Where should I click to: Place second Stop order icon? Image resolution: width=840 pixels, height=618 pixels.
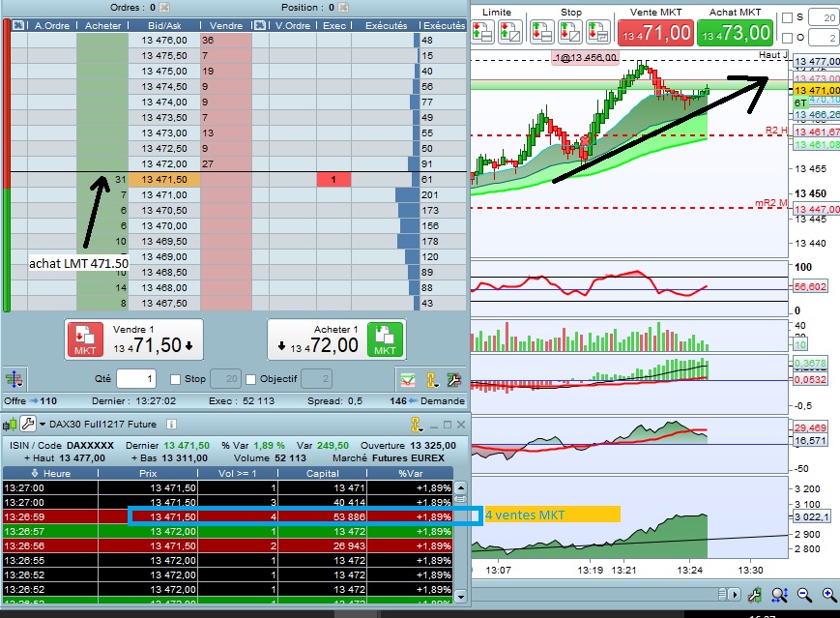pyautogui.click(x=569, y=32)
